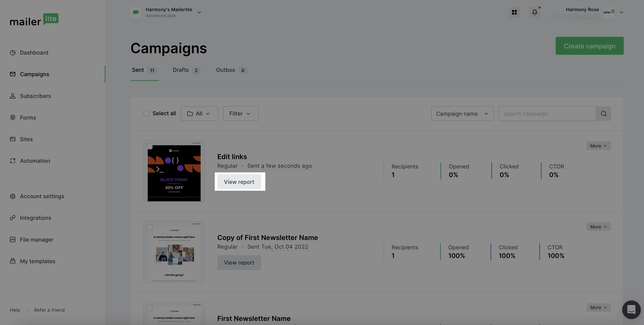Click the Search campaign input field

point(547,114)
